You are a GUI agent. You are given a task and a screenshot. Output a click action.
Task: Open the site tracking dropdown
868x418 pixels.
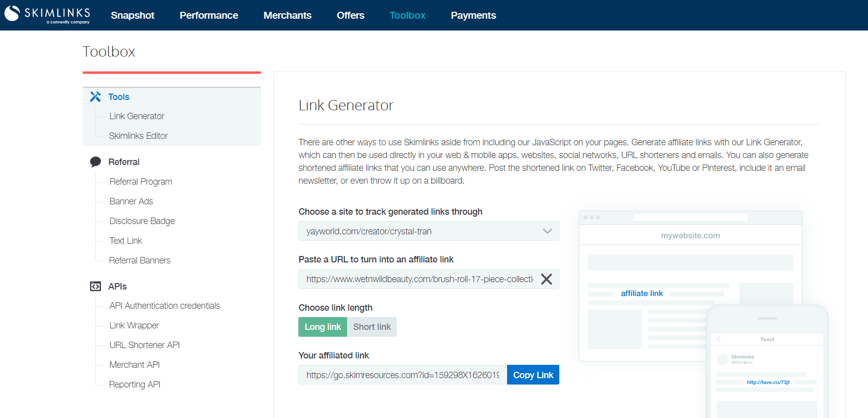pyautogui.click(x=429, y=231)
